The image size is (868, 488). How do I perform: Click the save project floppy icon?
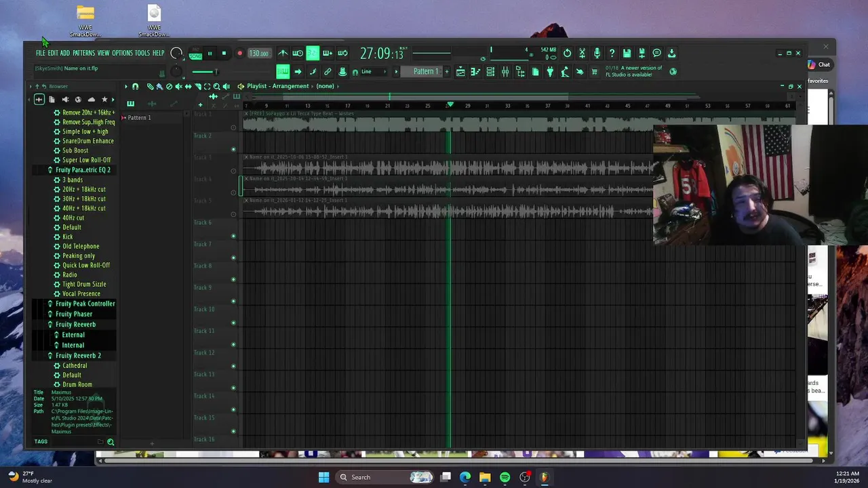click(x=627, y=53)
